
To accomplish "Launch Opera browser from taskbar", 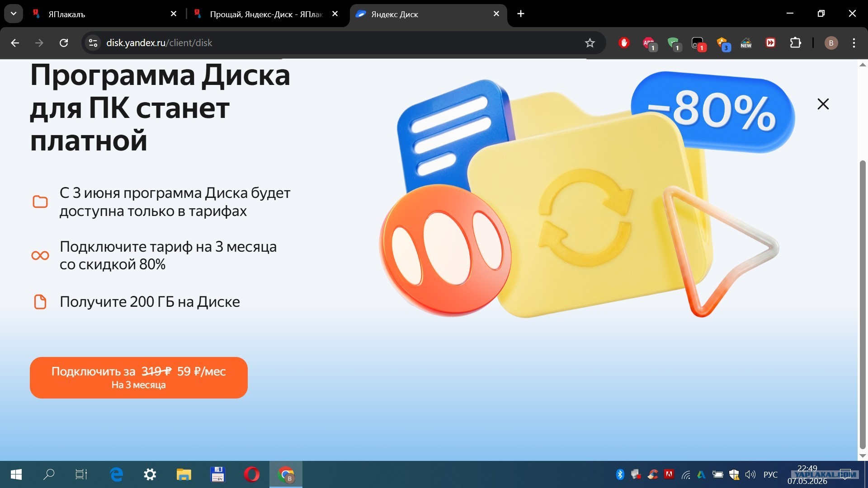I will [252, 474].
